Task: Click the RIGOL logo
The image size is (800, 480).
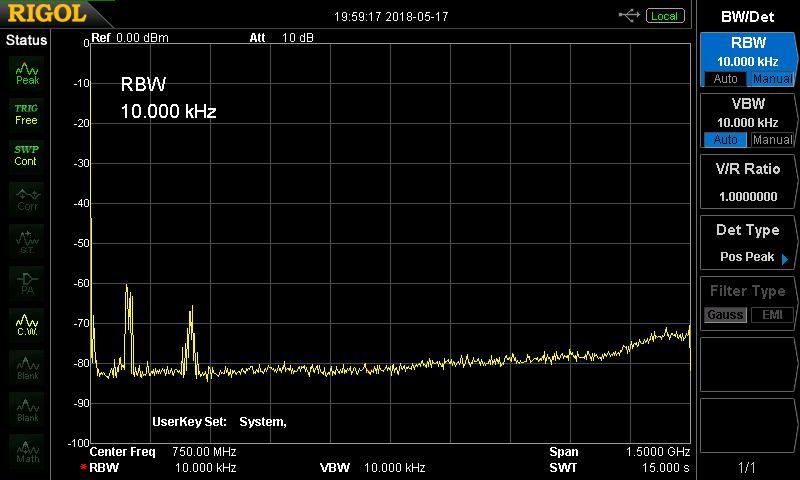Action: [x=47, y=13]
